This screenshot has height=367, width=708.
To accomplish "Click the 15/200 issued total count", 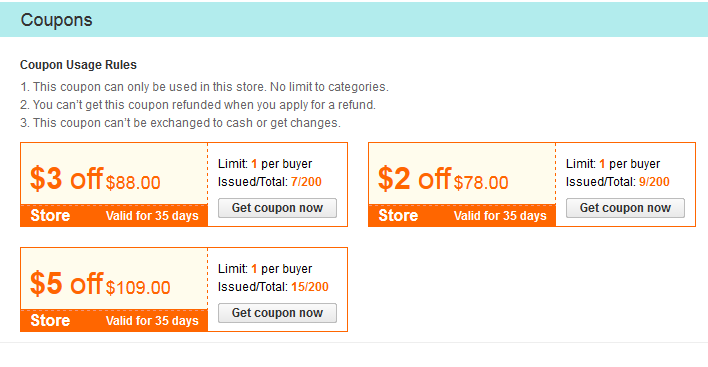I will pyautogui.click(x=310, y=287).
